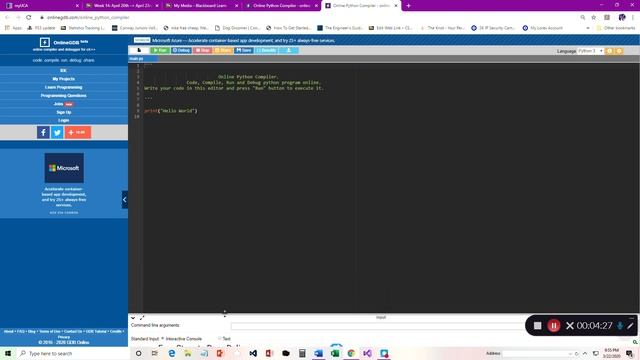Open the bookmarks overflow chevron
The image size is (640, 360).
point(588,28)
